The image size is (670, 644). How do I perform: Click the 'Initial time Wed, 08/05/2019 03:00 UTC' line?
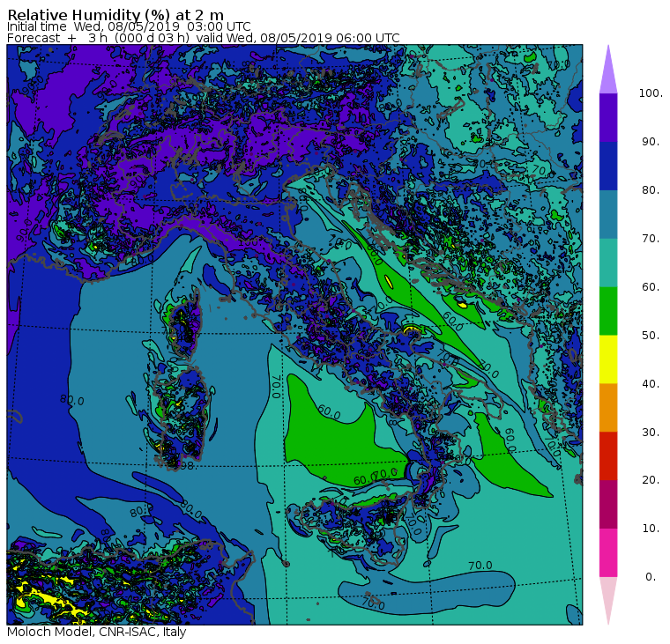point(129,26)
